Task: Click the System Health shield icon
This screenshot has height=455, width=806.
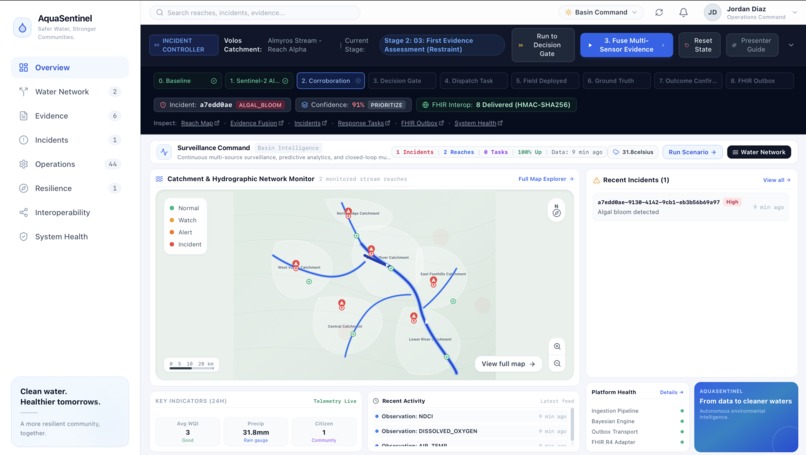Action: tap(24, 236)
